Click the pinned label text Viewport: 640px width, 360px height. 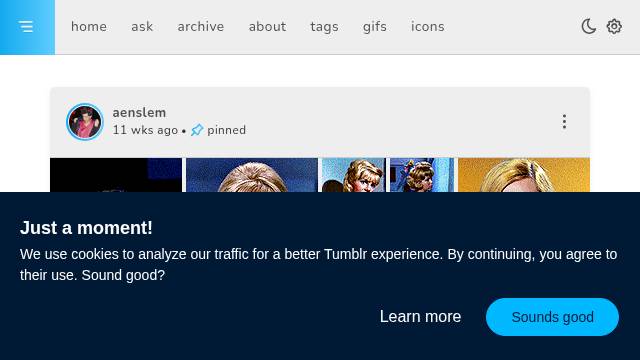tap(227, 130)
